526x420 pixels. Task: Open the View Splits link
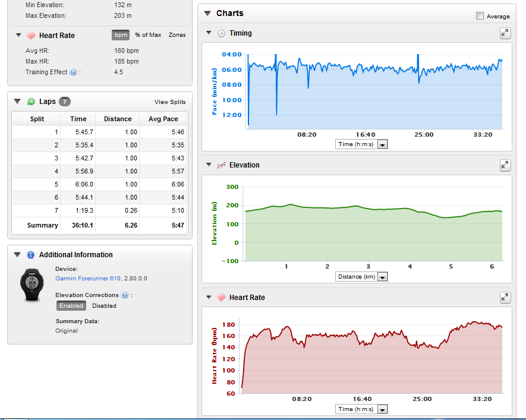170,102
